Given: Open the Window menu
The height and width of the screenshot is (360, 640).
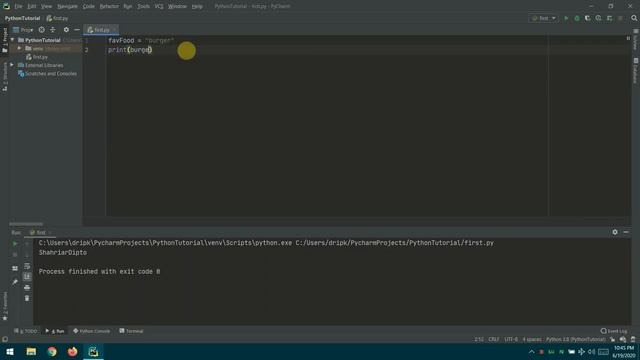Looking at the screenshot, I should [x=177, y=7].
